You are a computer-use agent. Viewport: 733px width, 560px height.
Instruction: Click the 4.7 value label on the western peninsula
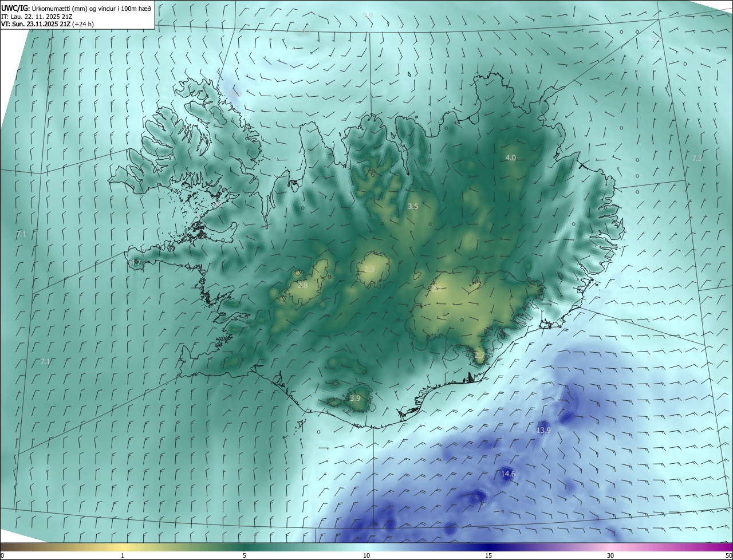pyautogui.click(x=136, y=262)
